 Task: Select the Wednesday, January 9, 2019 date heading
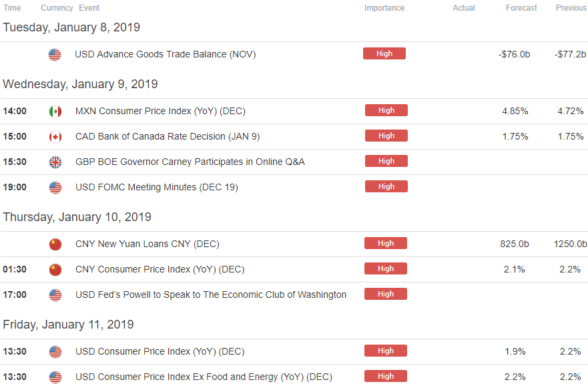[80, 84]
